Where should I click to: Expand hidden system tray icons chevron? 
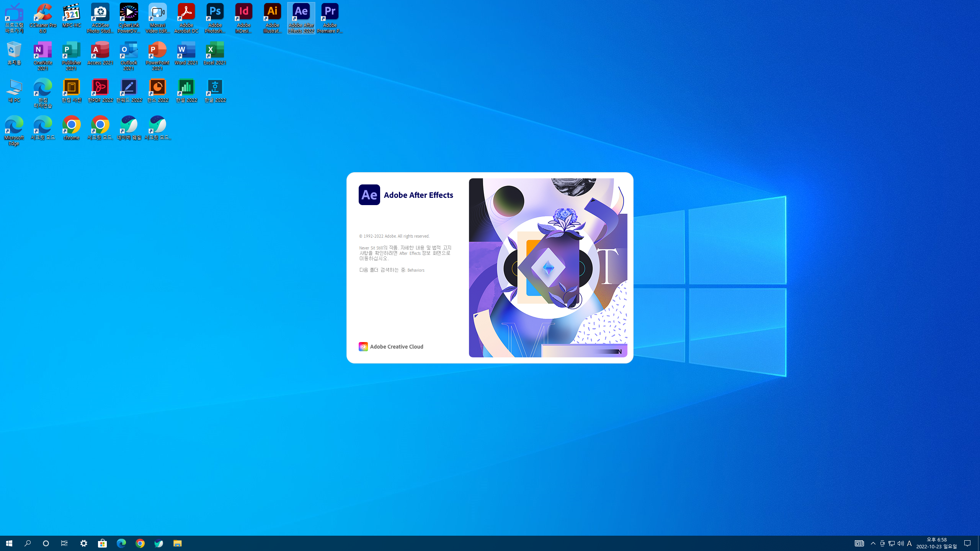873,543
